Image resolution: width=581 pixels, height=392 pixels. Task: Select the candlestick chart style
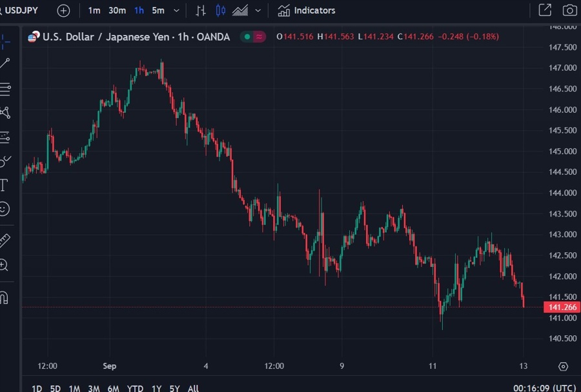(x=221, y=10)
